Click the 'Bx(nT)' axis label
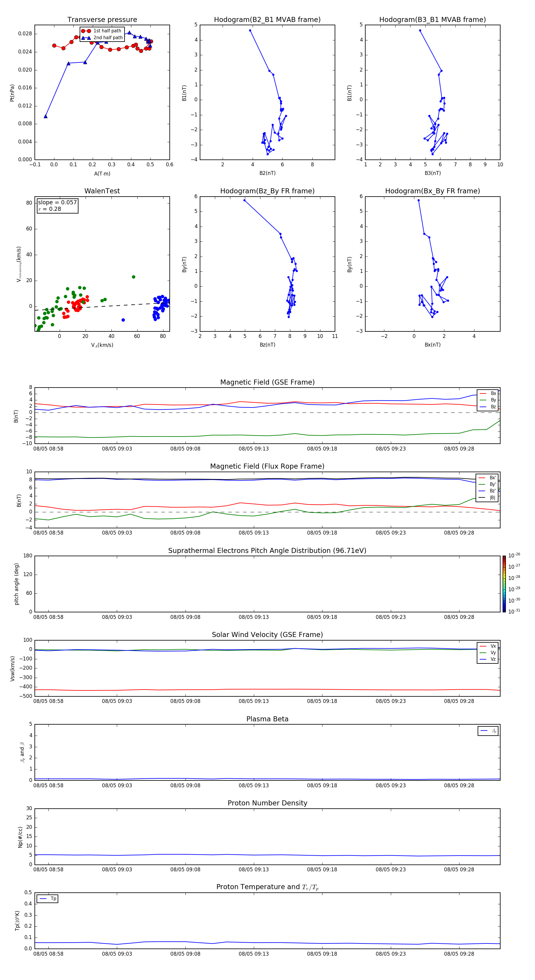 432,345
